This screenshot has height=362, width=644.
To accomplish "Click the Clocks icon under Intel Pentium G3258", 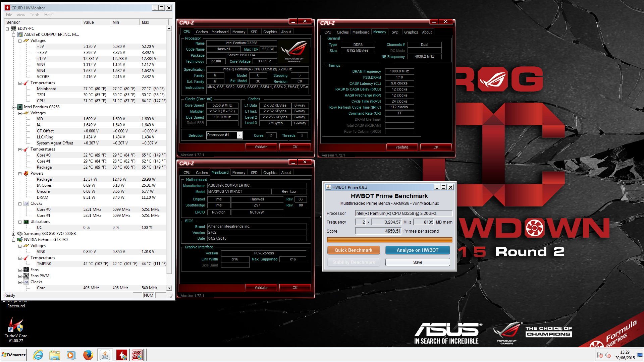I will (x=26, y=203).
